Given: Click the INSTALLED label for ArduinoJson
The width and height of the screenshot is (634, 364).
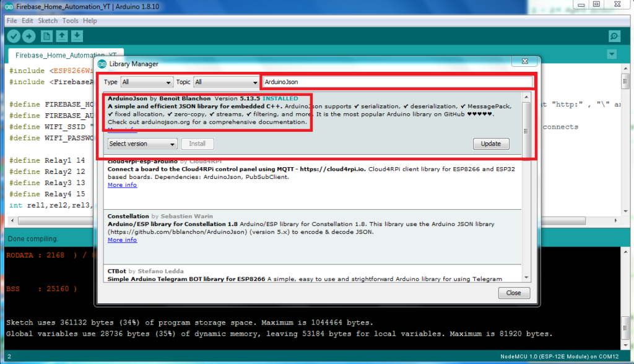Looking at the screenshot, I should [280, 98].
